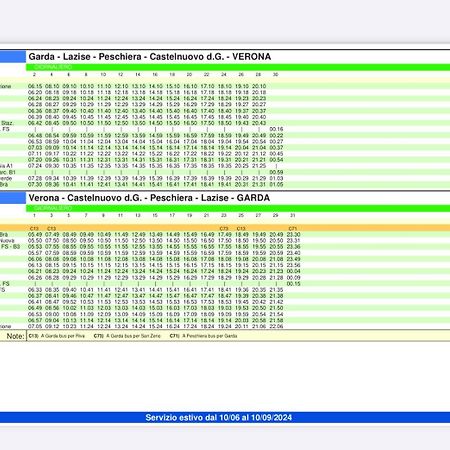
Task: Click the 23.30 departure in the Bra row
Action: tap(293, 235)
